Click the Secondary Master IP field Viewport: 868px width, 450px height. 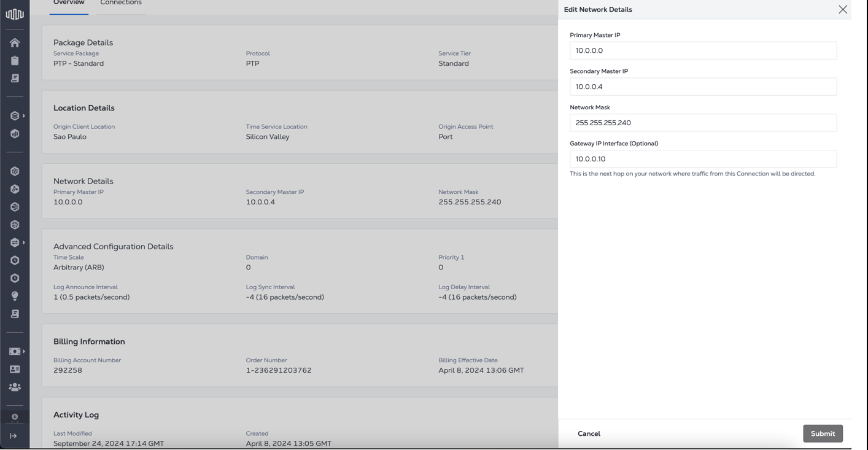tap(703, 87)
